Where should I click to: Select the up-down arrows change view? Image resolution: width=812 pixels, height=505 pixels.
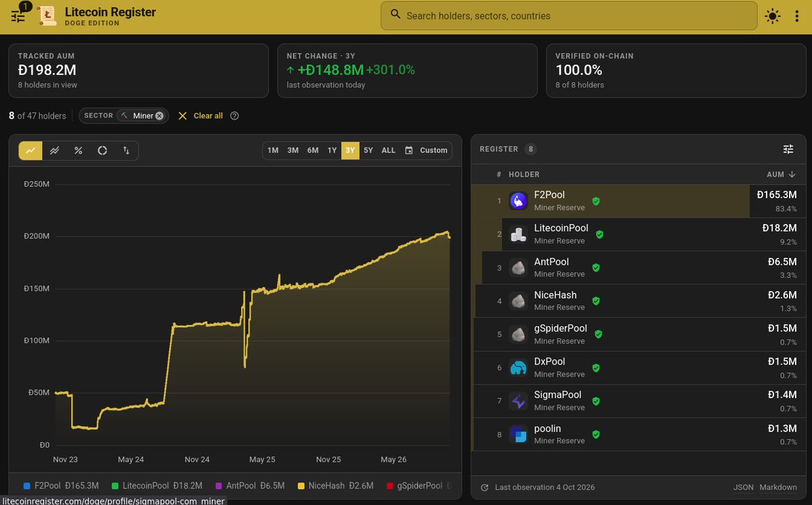tap(126, 150)
